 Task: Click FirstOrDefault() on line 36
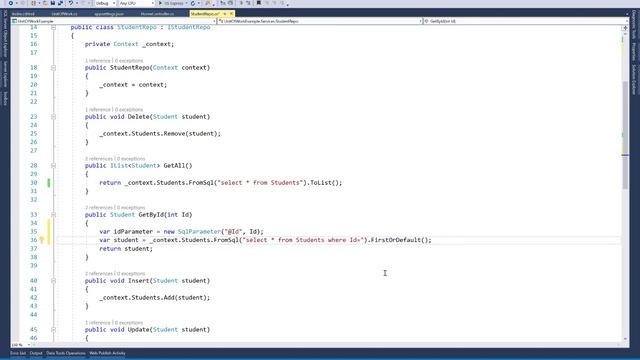[x=399, y=240]
